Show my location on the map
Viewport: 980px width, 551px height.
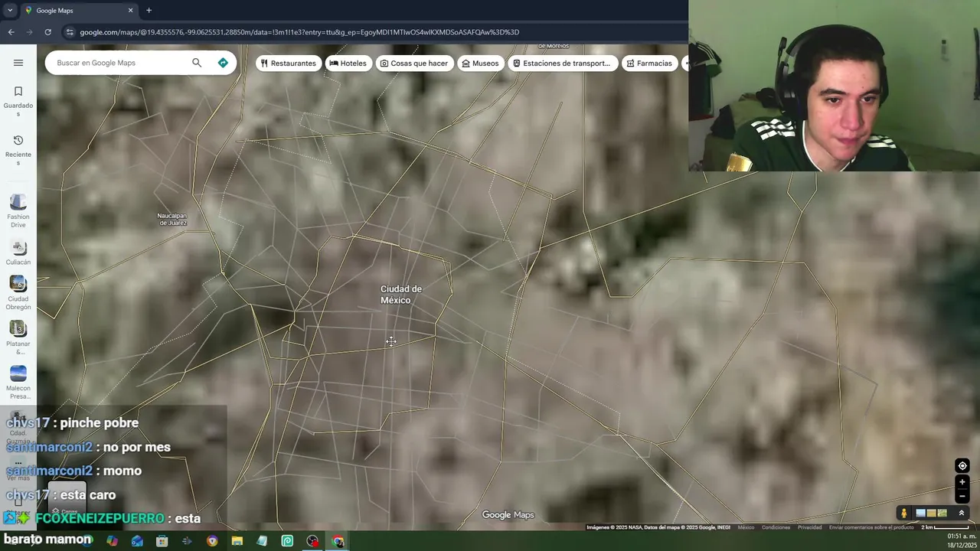pos(962,466)
